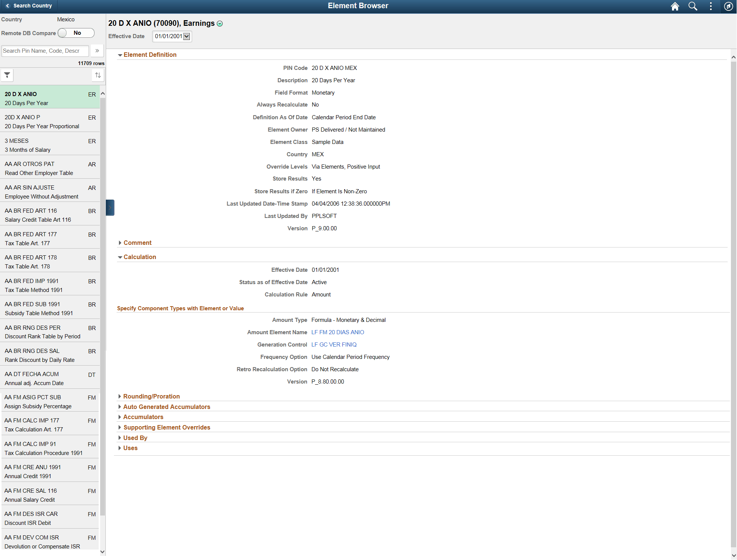The width and height of the screenshot is (737, 560).
Task: Open the three-dot actions menu
Action: pos(710,6)
